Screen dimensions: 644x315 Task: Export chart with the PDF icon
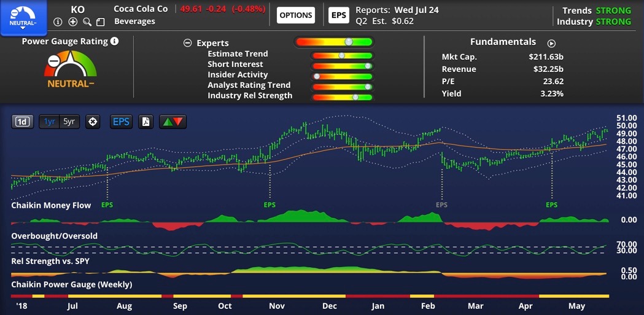pos(145,122)
